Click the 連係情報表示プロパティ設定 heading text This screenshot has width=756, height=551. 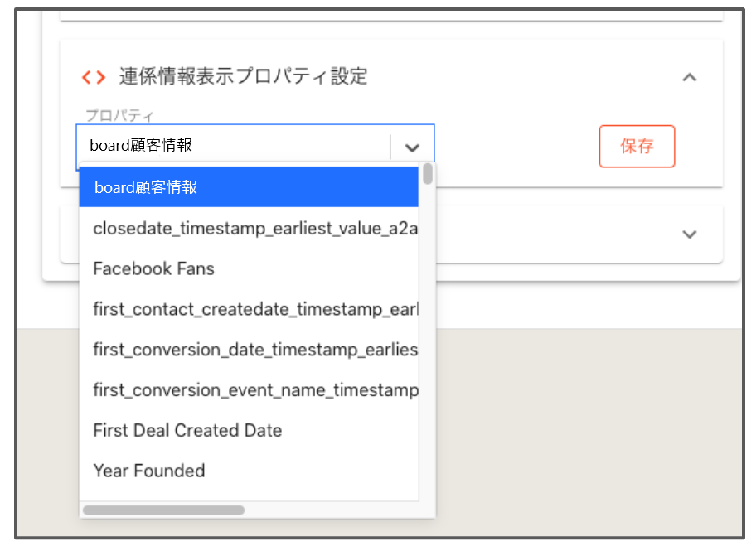(244, 77)
